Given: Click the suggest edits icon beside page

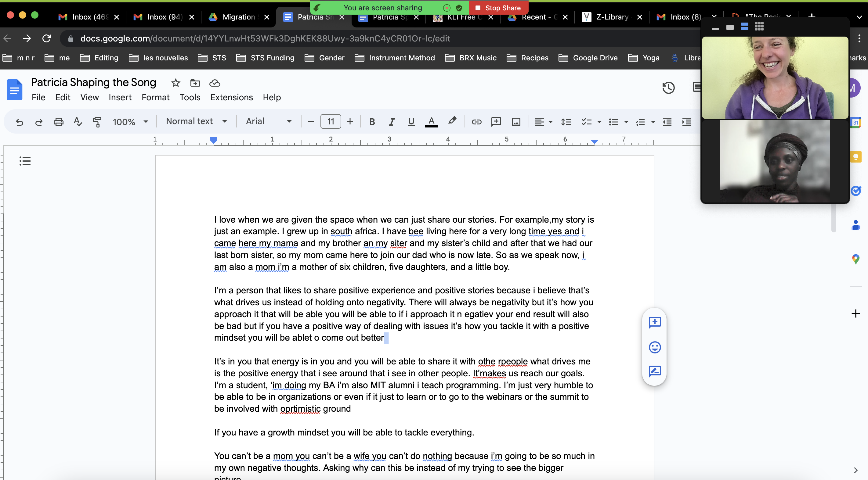Looking at the screenshot, I should point(654,371).
